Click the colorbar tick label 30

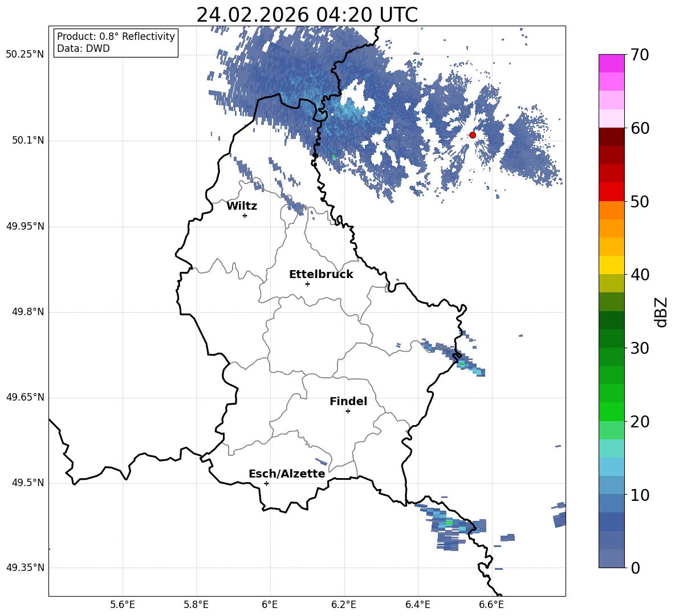640,348
